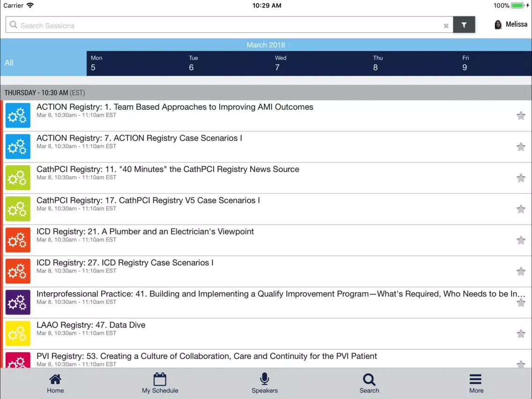Click the blue gear icon for ACTION Registry Case Scenarios
Screen dimensions: 532x399
[x=18, y=147]
